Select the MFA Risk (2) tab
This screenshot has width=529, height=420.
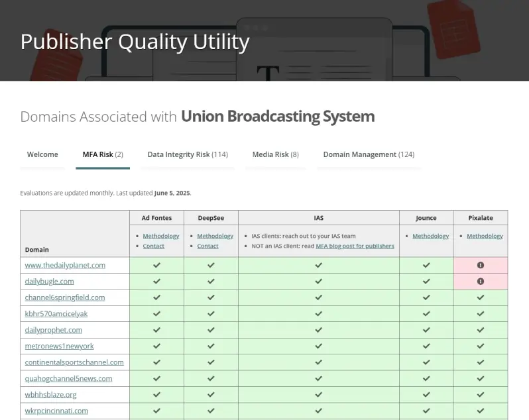(103, 154)
